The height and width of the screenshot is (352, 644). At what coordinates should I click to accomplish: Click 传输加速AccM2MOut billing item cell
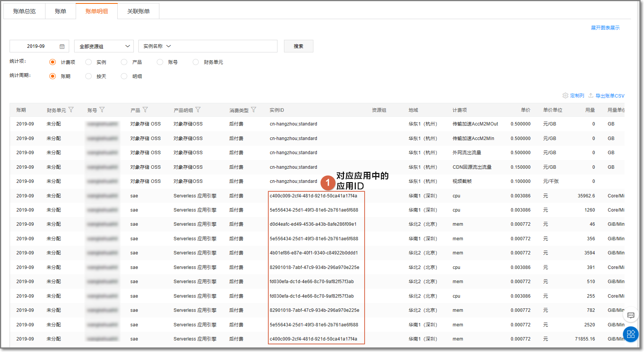tap(475, 124)
